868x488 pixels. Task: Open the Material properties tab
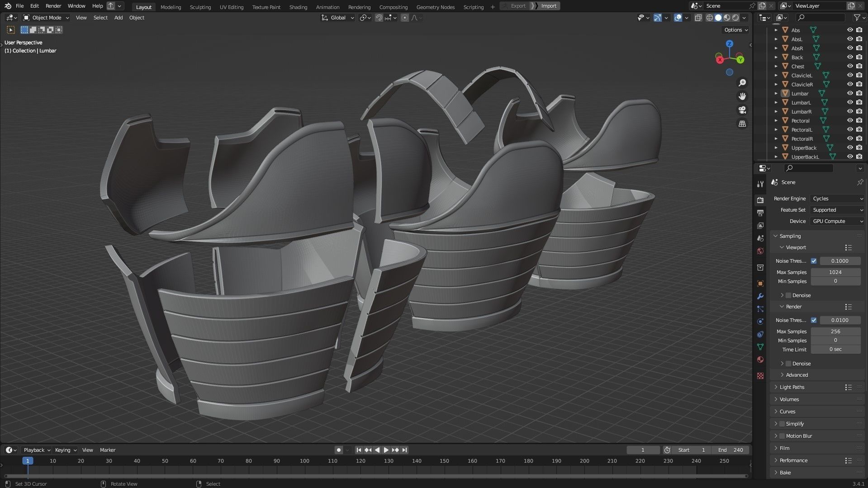point(760,360)
